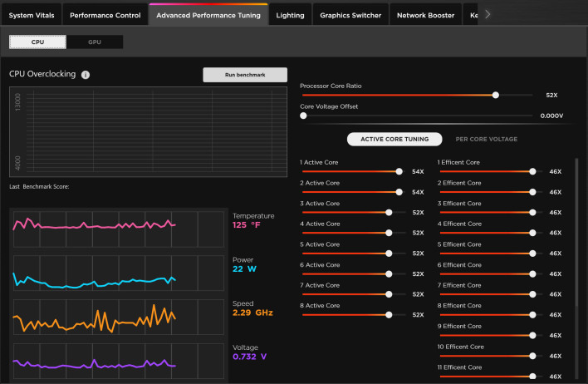Click the Processor Core Ratio slider handle
The image size is (588, 384).
(x=496, y=95)
